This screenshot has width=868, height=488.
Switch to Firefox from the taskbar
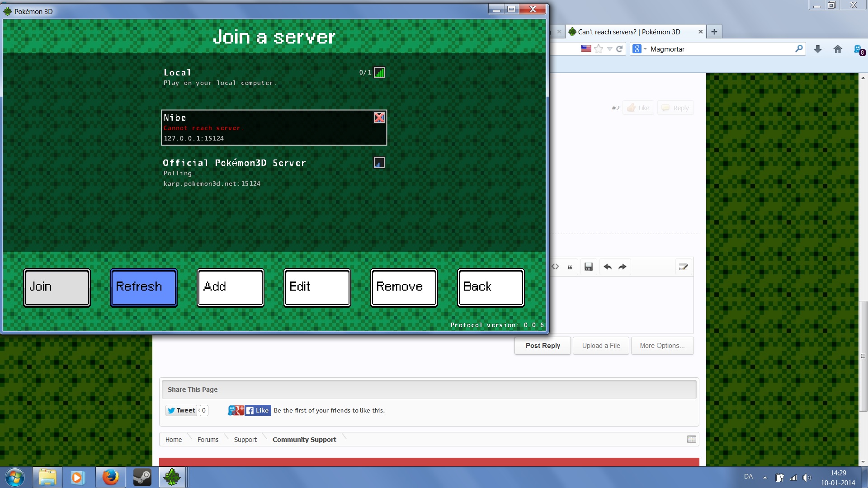110,477
